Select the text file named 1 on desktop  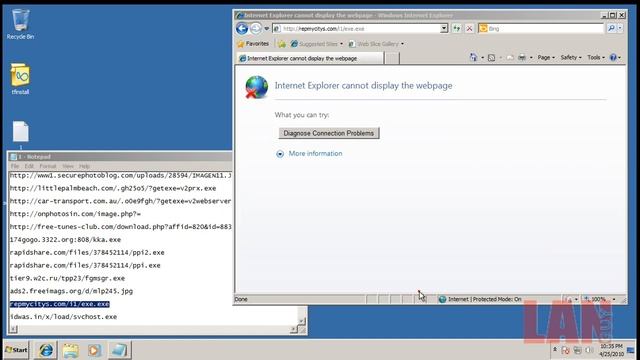click(x=20, y=135)
